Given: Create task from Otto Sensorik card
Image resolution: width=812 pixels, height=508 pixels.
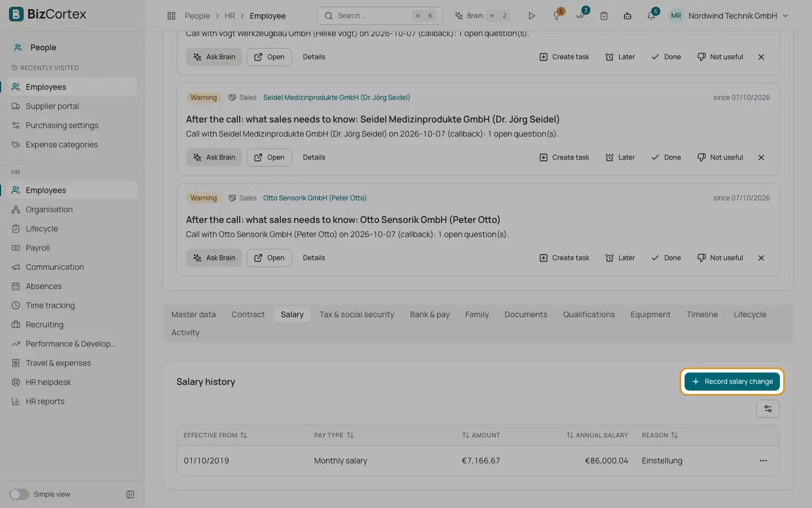Looking at the screenshot, I should click(564, 258).
